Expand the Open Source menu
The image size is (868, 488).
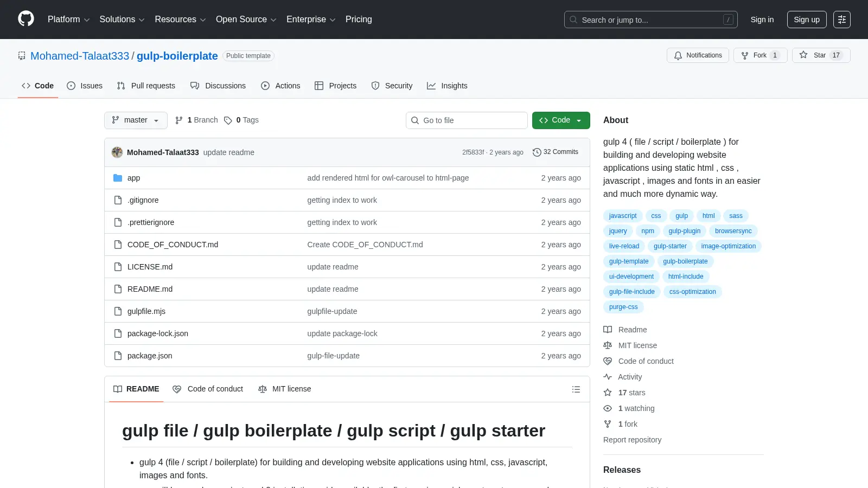click(246, 20)
